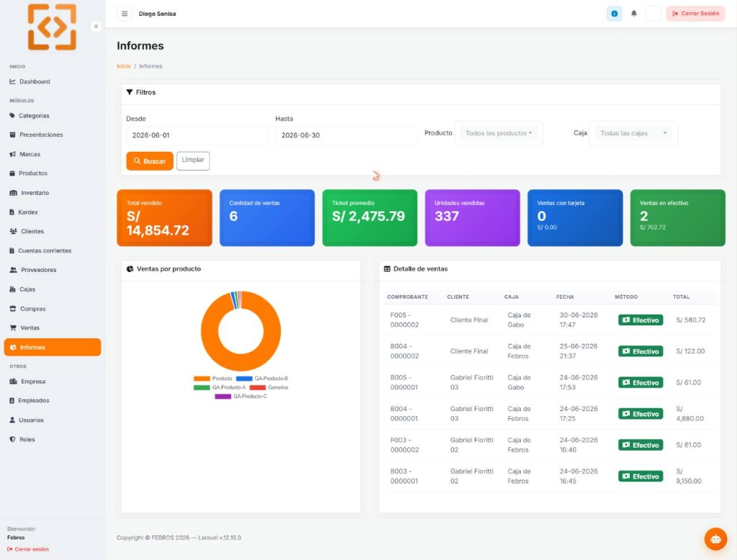Click the Ventas por producto chart icon
The height and width of the screenshot is (560, 737).
coord(130,269)
